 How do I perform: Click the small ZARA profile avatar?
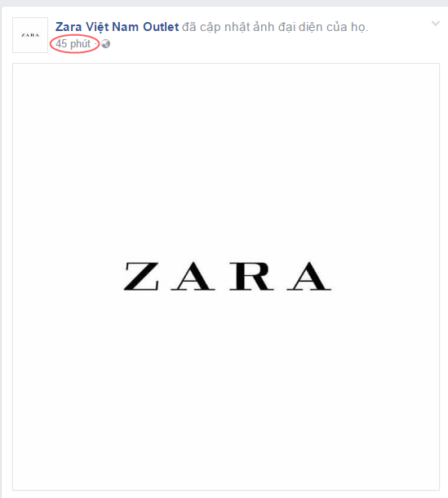pos(30,35)
